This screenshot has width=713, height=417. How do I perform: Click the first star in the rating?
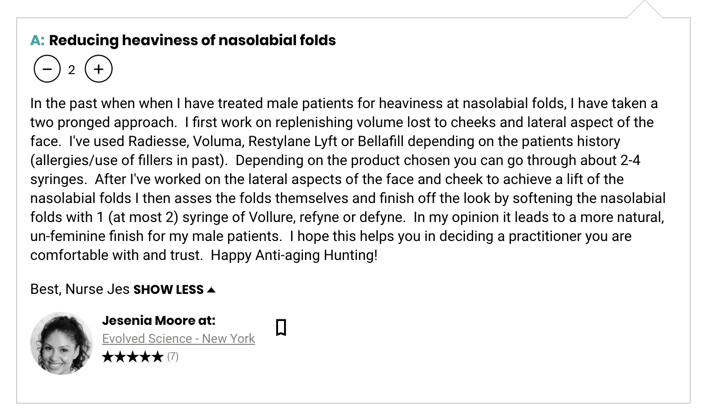(x=108, y=357)
